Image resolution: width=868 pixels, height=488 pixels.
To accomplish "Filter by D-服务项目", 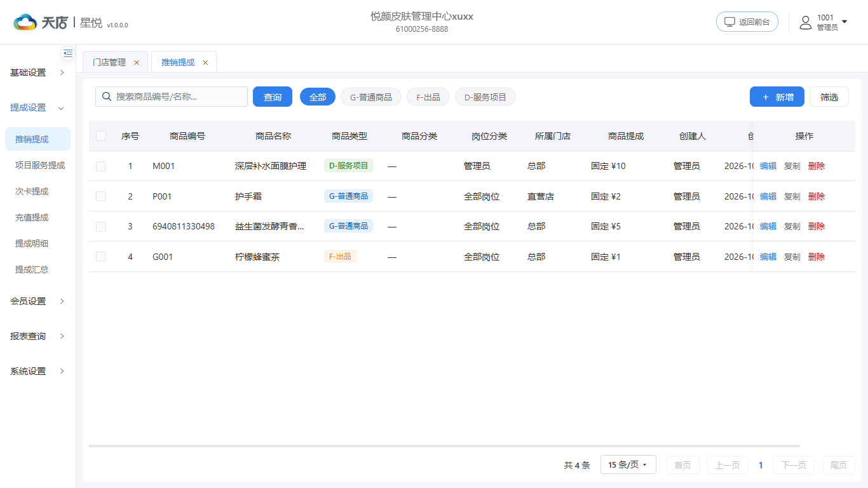I will [485, 97].
